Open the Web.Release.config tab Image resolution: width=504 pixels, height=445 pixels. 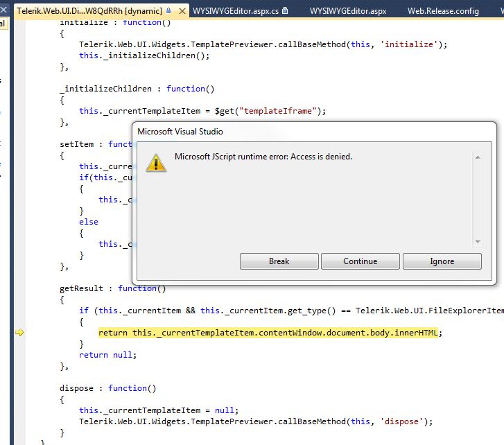(x=443, y=11)
